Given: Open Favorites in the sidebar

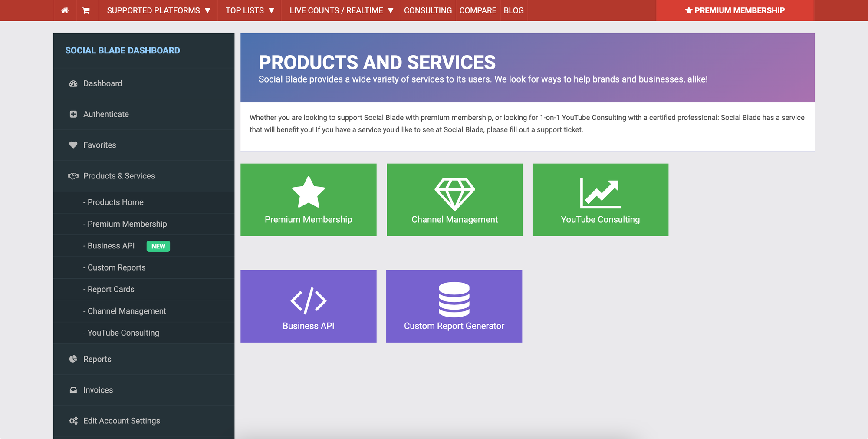Looking at the screenshot, I should coord(144,145).
